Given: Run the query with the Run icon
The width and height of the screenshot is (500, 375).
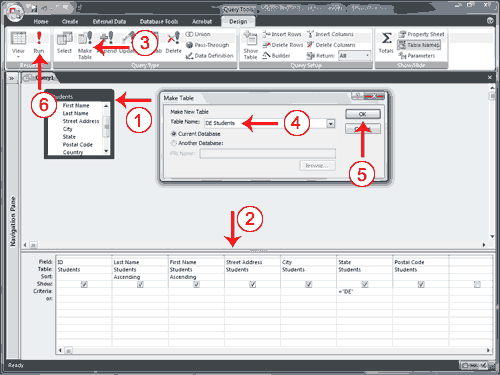Looking at the screenshot, I should 39,42.
